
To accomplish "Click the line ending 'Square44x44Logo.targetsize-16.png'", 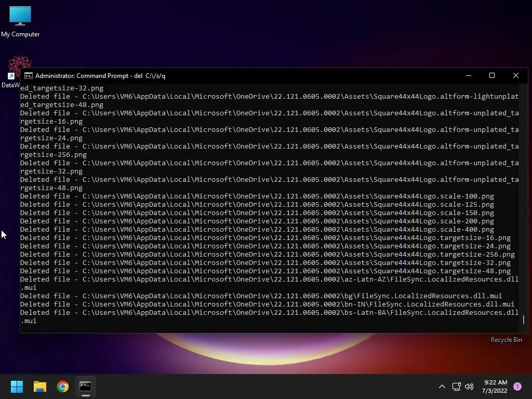I will pos(265,238).
